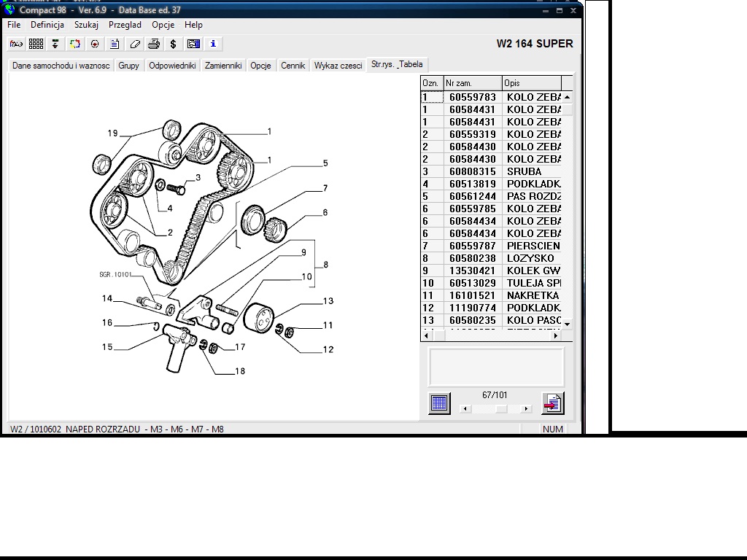Open the Definicja menu
The image size is (747, 560).
point(47,25)
